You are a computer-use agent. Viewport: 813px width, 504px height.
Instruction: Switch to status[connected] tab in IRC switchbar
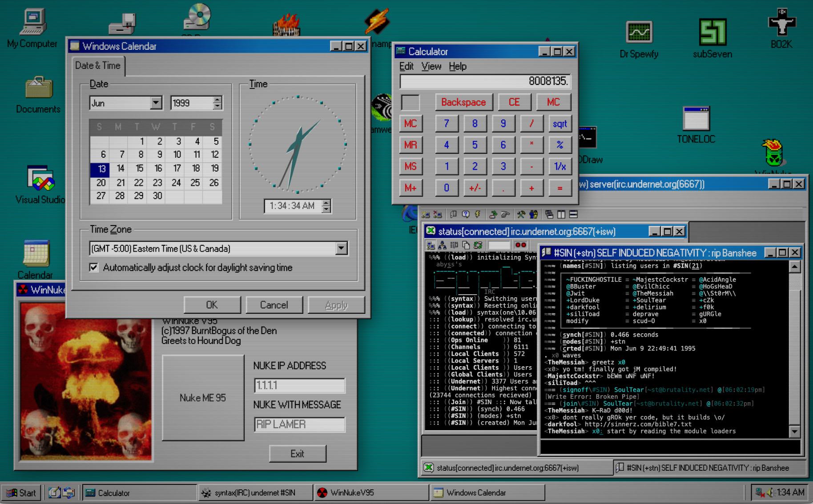(516, 468)
